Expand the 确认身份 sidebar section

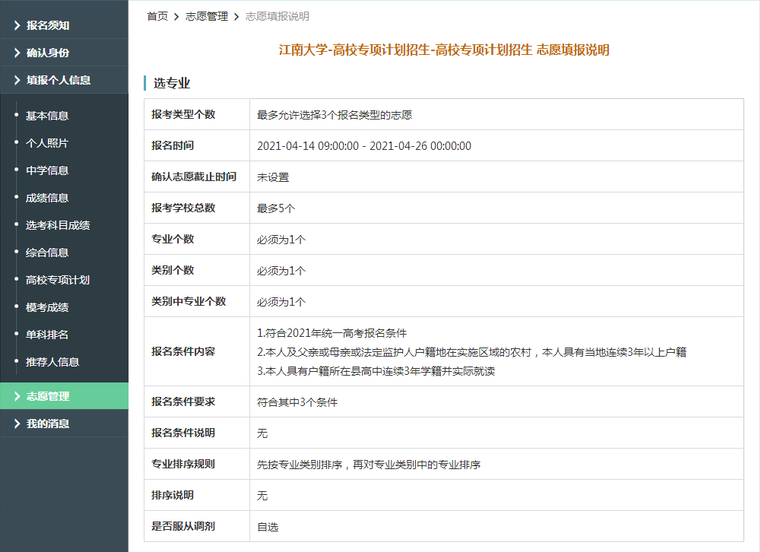(48, 53)
